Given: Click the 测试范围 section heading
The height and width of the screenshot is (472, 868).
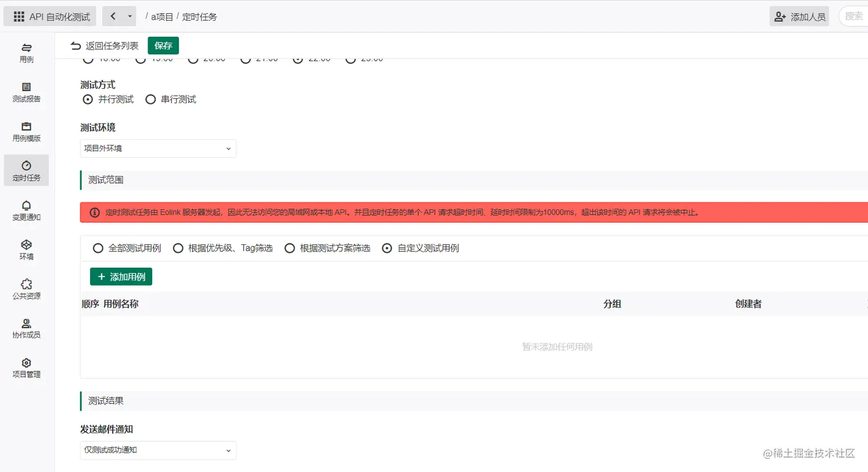Looking at the screenshot, I should (106, 180).
